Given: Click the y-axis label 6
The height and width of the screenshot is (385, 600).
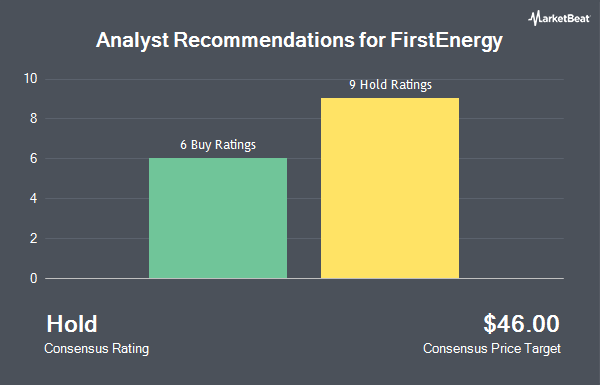Looking at the screenshot, I should pyautogui.click(x=34, y=158).
